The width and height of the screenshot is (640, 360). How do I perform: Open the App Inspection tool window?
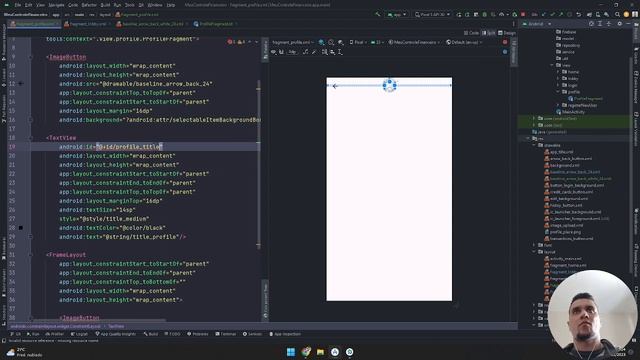tap(285, 334)
